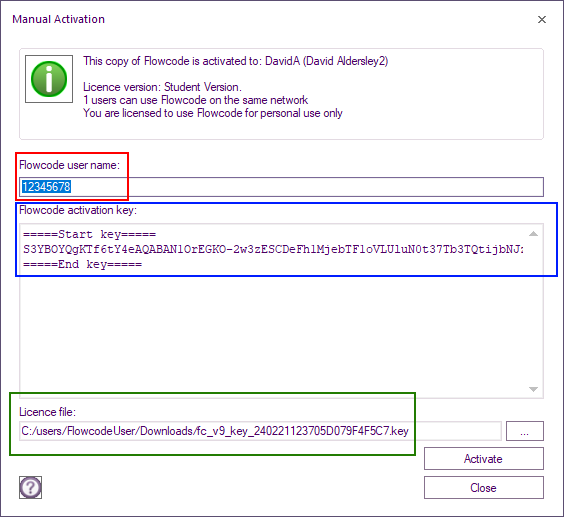Click the 'Licence file:' label
This screenshot has width=564, height=517.
(x=47, y=412)
